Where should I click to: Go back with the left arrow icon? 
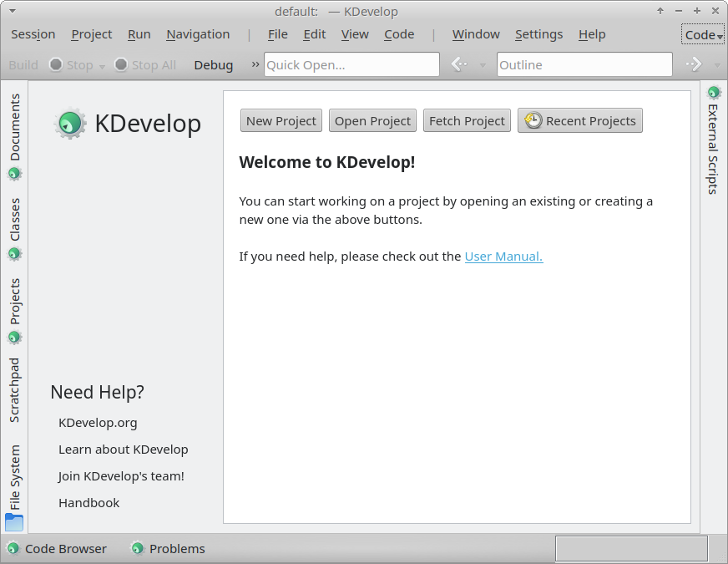(x=458, y=64)
